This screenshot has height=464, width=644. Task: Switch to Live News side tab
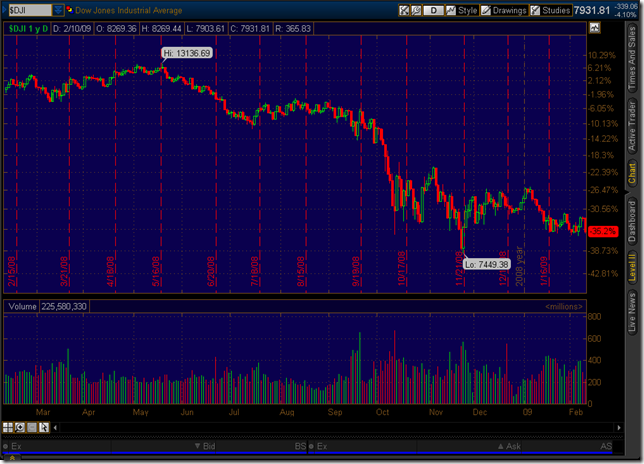pyautogui.click(x=632, y=312)
